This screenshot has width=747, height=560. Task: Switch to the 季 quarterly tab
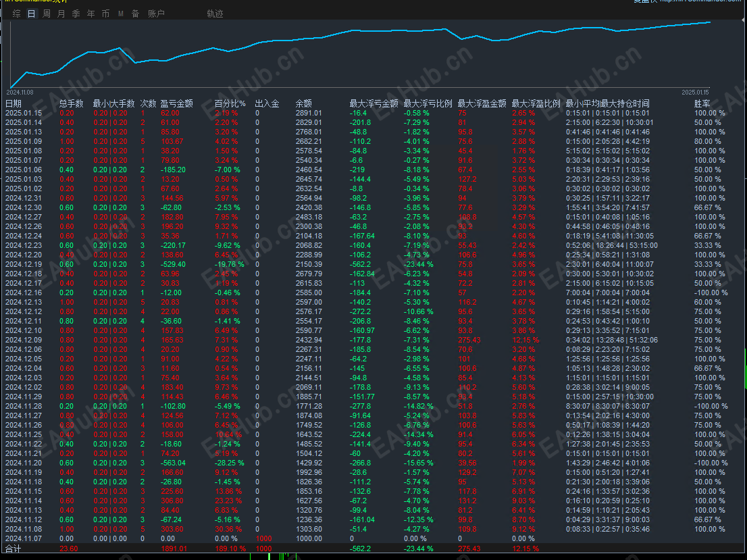76,14
